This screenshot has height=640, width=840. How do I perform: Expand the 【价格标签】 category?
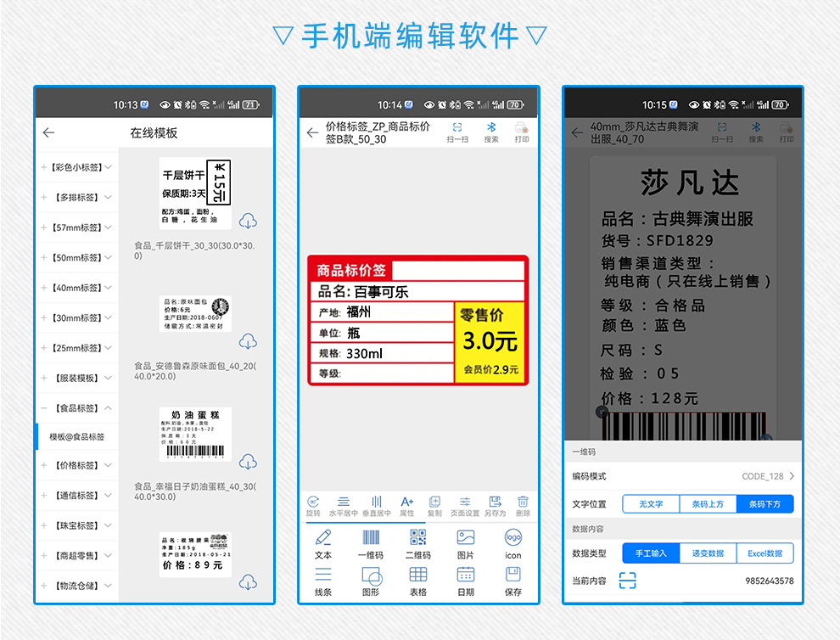pos(77,465)
